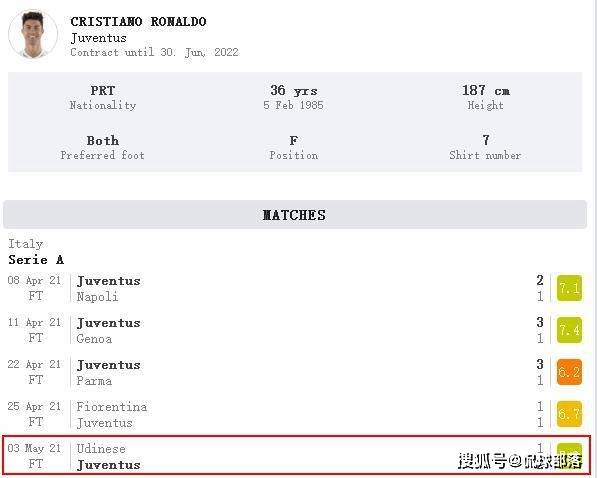Open the Juventus vs Genoa match
The height and width of the screenshot is (478, 597).
click(x=295, y=330)
